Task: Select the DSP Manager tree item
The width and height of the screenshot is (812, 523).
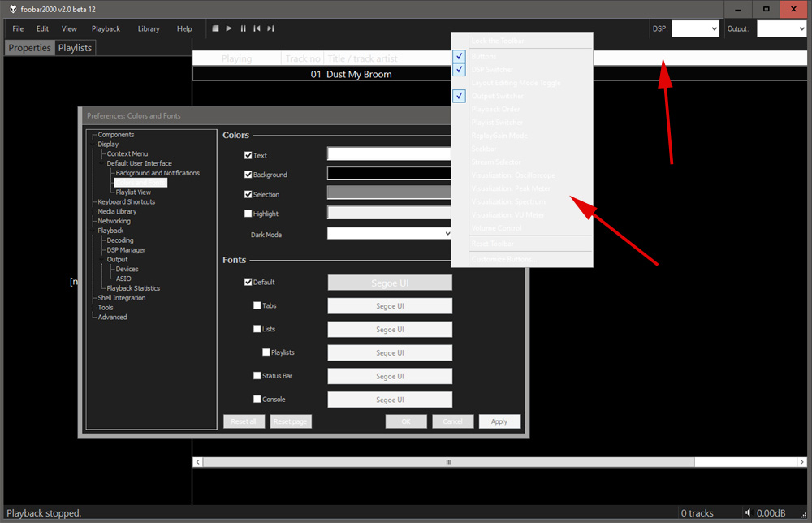Action: (x=126, y=249)
